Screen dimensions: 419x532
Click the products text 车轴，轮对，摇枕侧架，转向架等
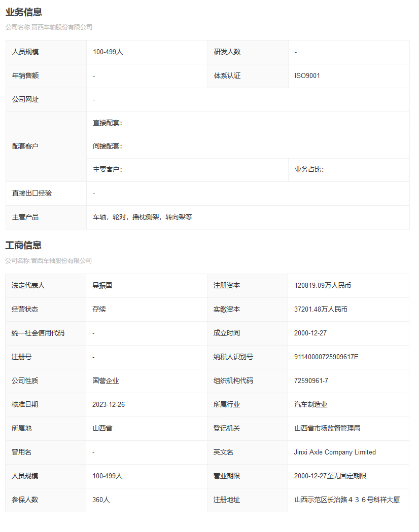143,217
